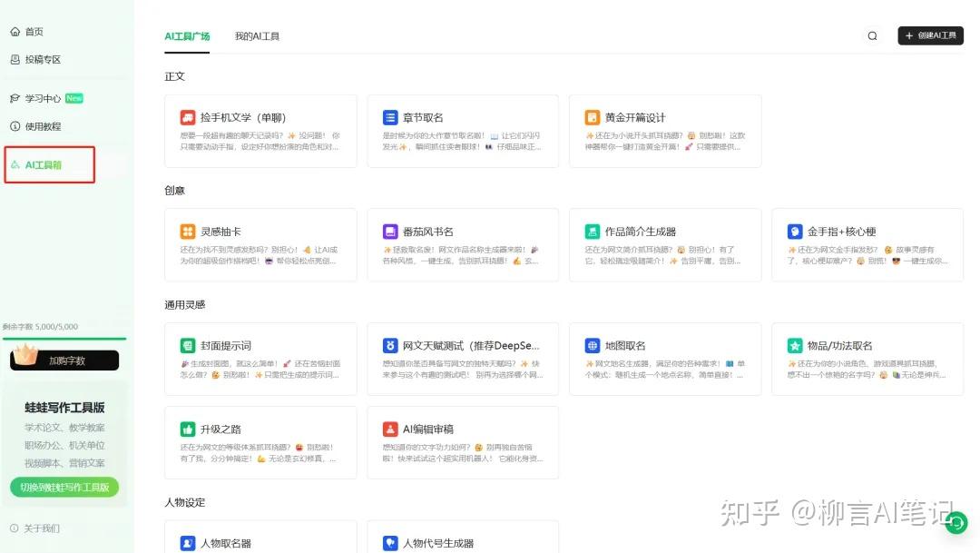
Task: Click the blue 金手指+核心梗 icon
Action: 794,232
